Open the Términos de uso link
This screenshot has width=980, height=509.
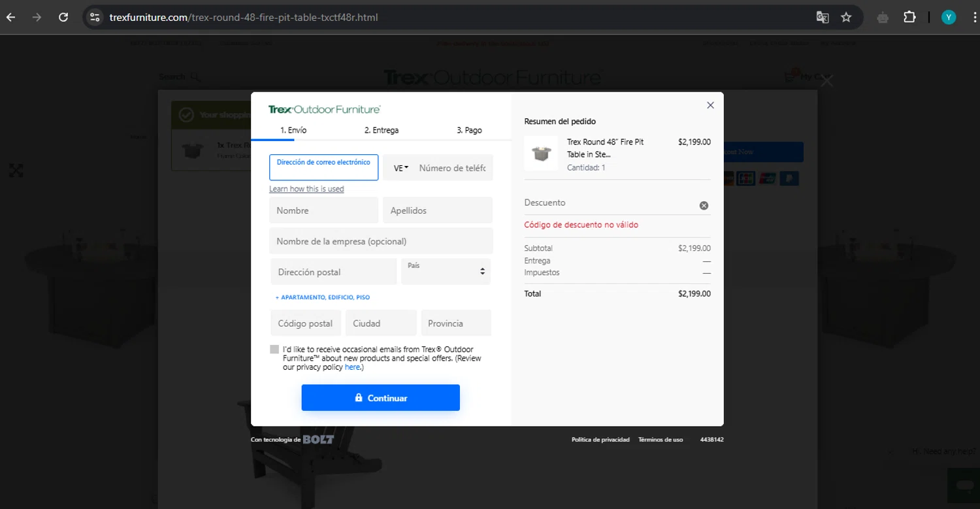pos(661,440)
